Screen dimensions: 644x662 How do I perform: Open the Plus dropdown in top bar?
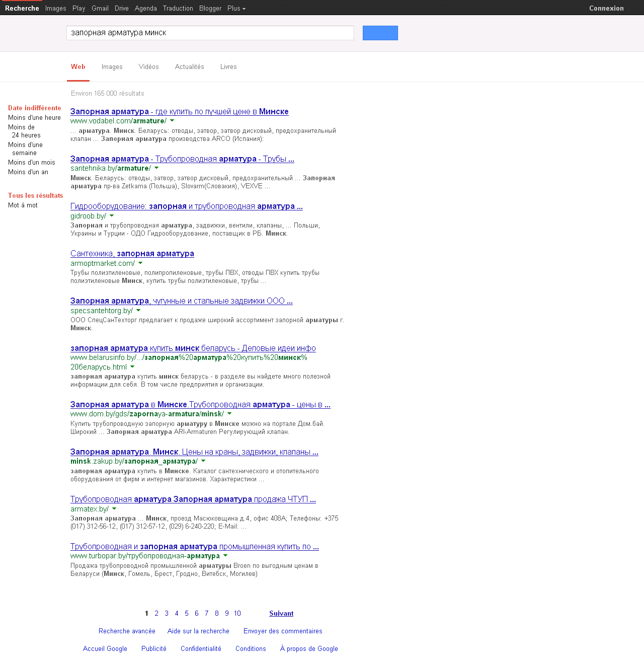(x=236, y=8)
